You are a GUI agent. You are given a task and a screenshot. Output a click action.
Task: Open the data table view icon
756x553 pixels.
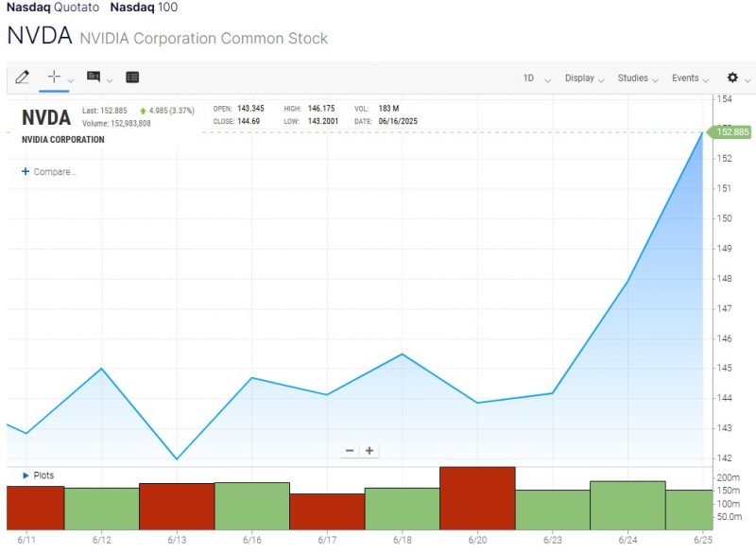point(132,78)
